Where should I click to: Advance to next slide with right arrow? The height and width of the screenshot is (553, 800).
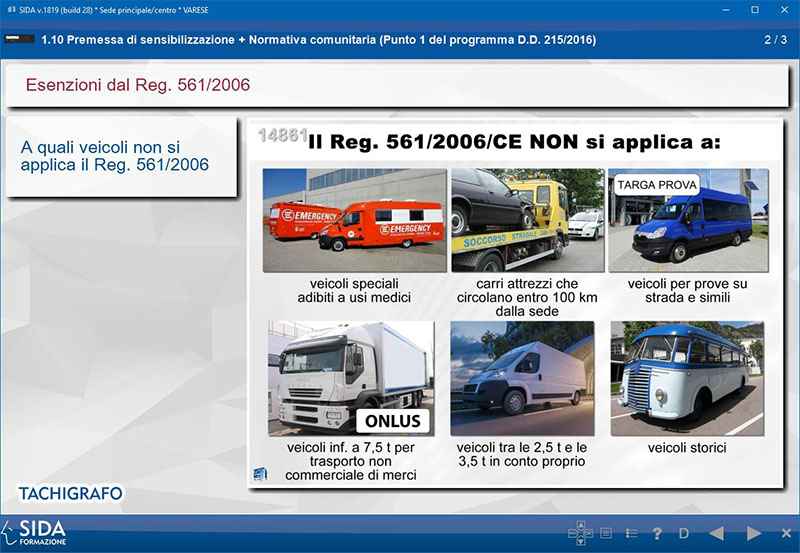pos(754,533)
